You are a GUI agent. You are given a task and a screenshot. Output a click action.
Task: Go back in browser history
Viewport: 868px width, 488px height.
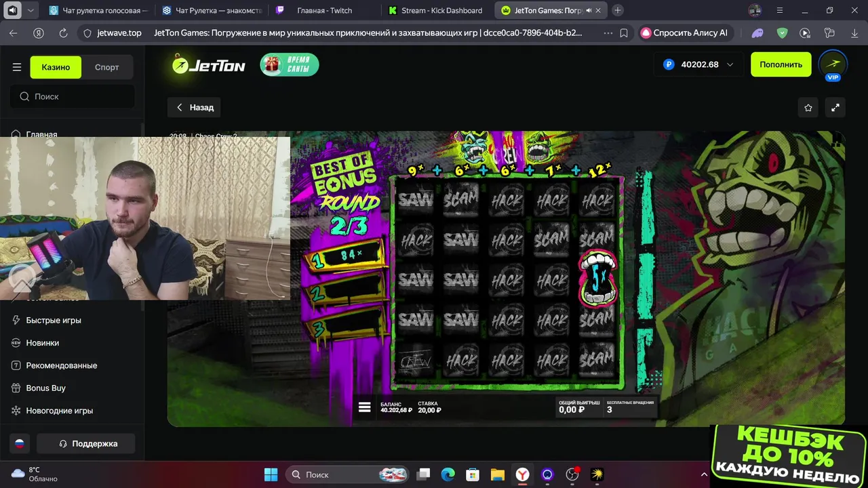coord(14,33)
